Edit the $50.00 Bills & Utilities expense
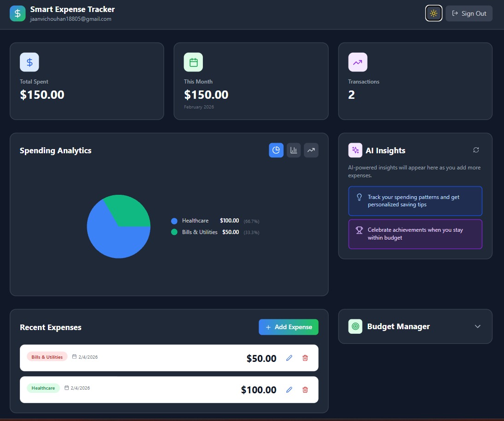This screenshot has width=504, height=421. coord(289,358)
